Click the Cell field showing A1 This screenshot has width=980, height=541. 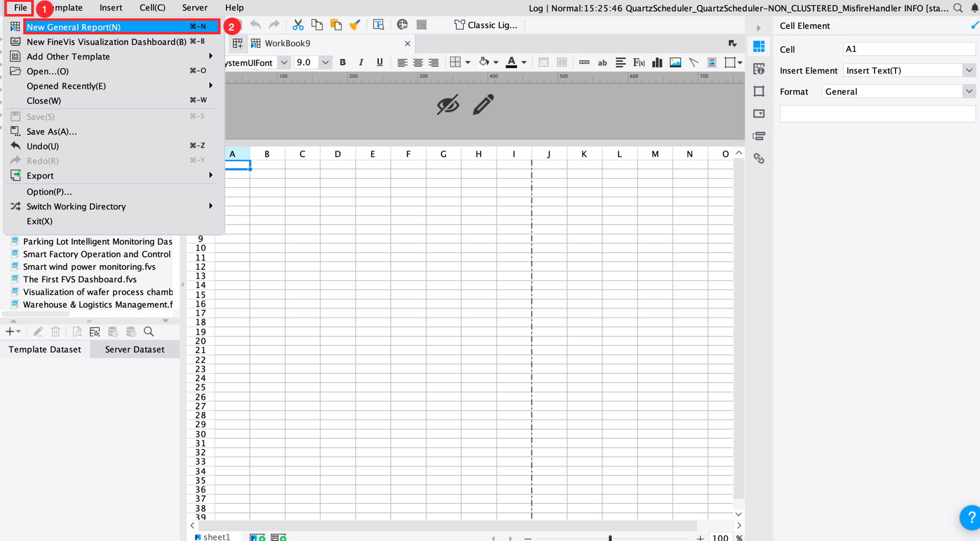tap(909, 49)
